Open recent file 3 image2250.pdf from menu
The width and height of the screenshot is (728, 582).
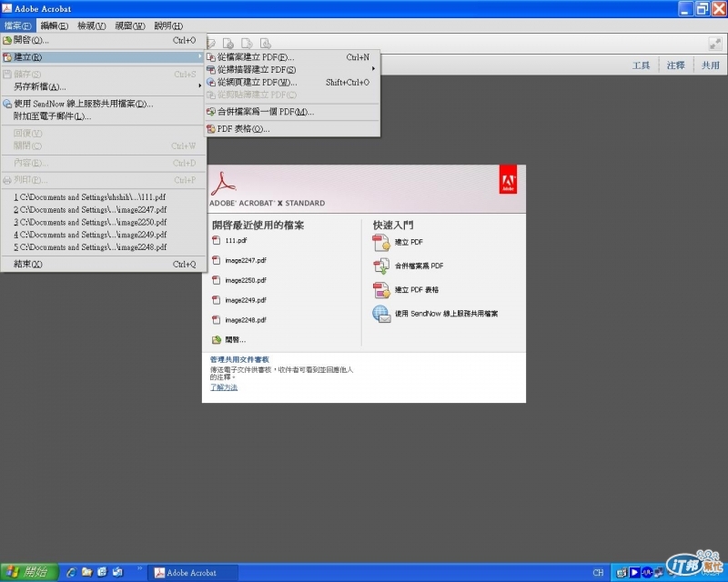(x=104, y=222)
